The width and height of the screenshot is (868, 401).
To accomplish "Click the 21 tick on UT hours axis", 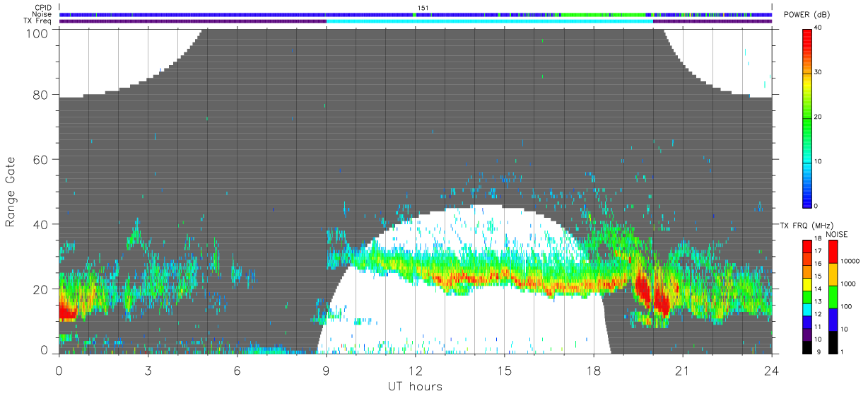I will point(682,371).
